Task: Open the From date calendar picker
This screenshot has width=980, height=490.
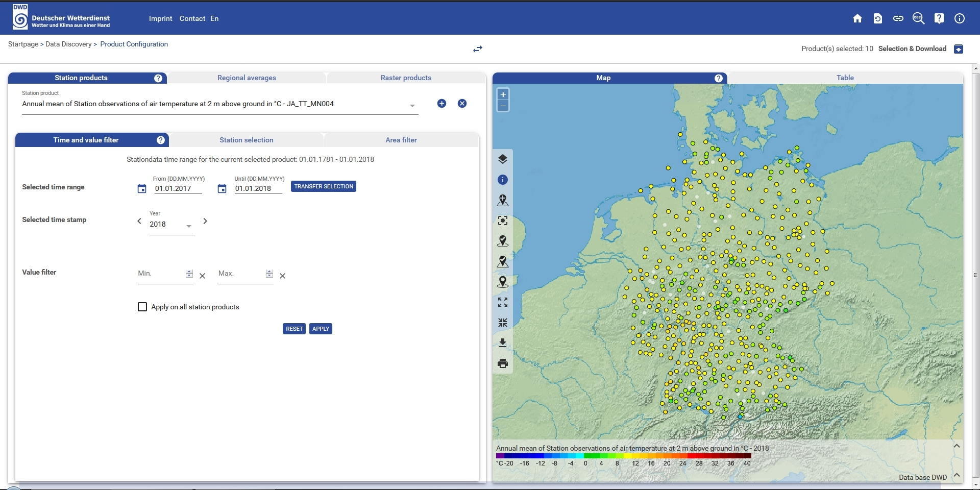Action: [142, 189]
